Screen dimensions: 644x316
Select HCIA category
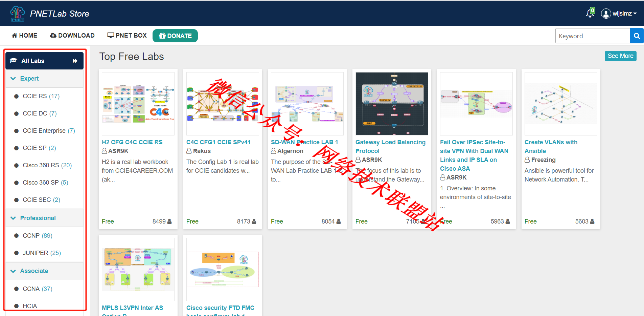30,306
